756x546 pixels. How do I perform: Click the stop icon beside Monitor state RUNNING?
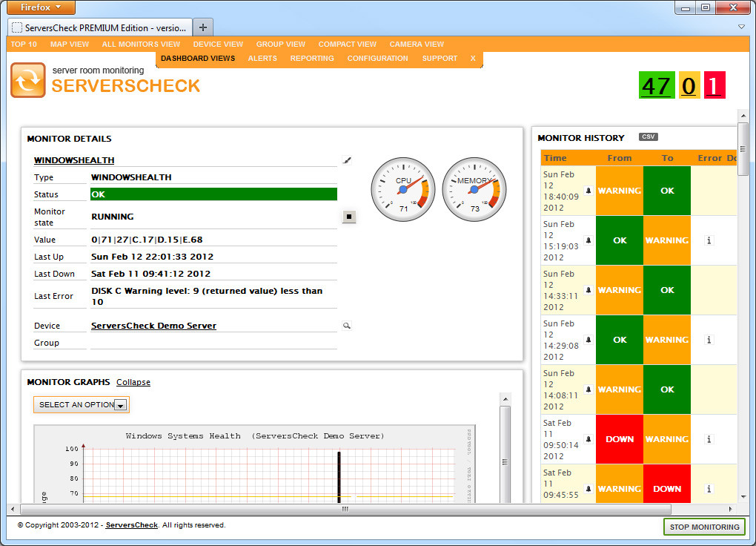(x=349, y=217)
